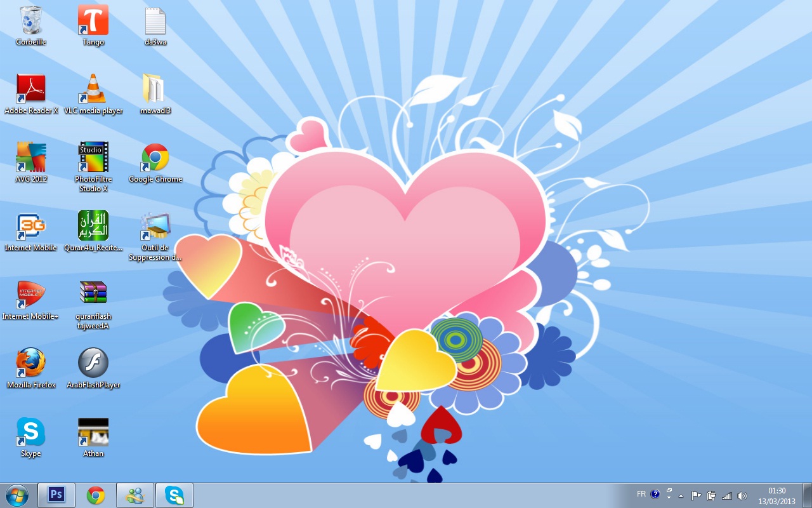Select the Mozilla Firefox shortcut
The height and width of the screenshot is (508, 812).
coord(30,368)
